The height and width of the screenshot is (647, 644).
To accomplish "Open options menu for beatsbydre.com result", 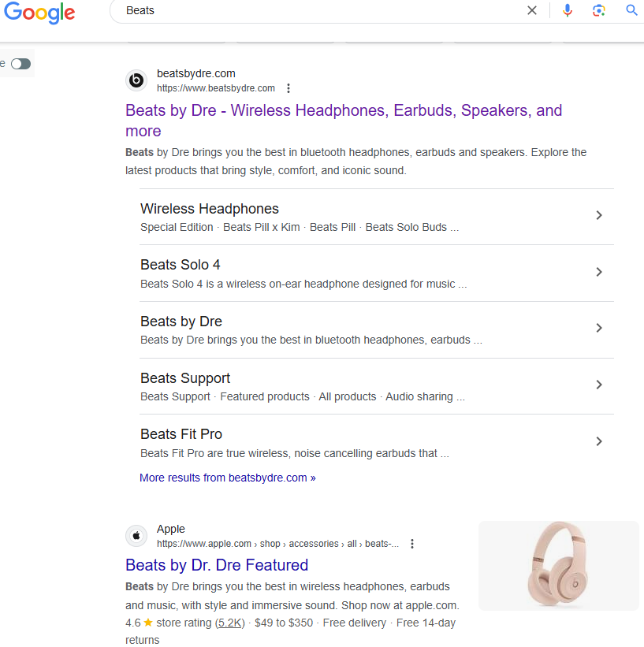I will coord(288,88).
